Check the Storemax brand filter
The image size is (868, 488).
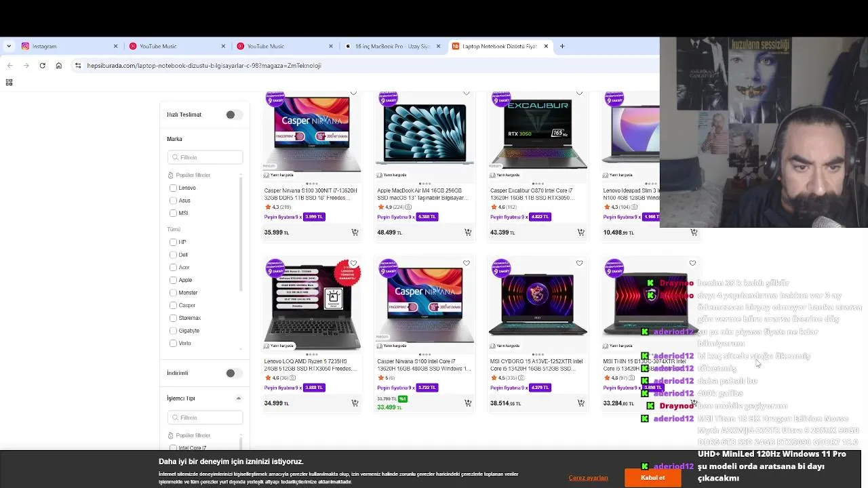pyautogui.click(x=173, y=318)
